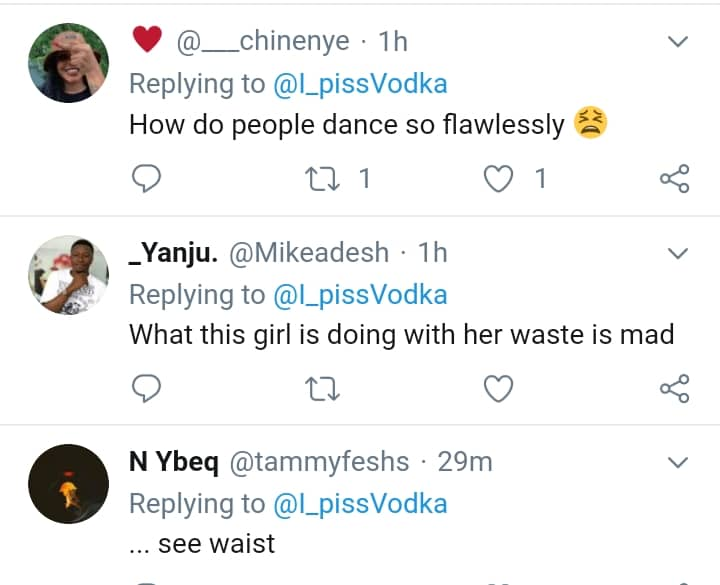Open @I_pissVodka link in N Ybeq's reply
The height and width of the screenshot is (585, 720).
pyautogui.click(x=360, y=503)
